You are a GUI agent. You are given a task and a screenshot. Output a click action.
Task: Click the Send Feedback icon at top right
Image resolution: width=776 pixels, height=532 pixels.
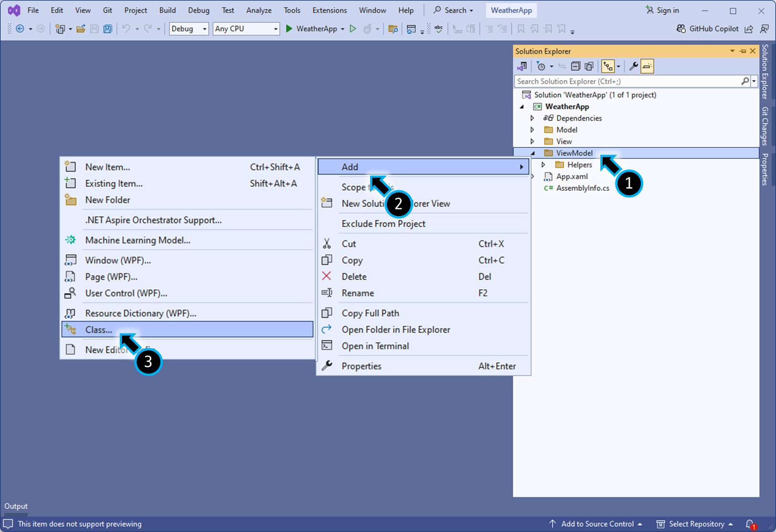coord(764,29)
